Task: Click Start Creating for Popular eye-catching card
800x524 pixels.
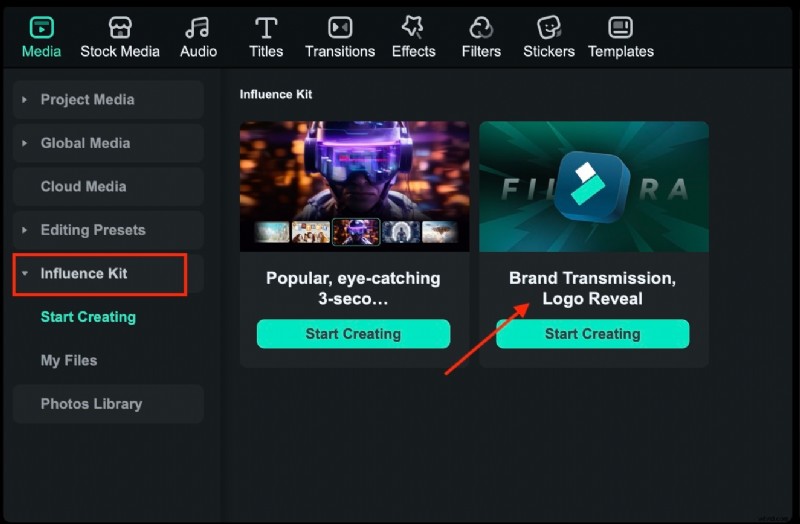Action: pos(353,334)
